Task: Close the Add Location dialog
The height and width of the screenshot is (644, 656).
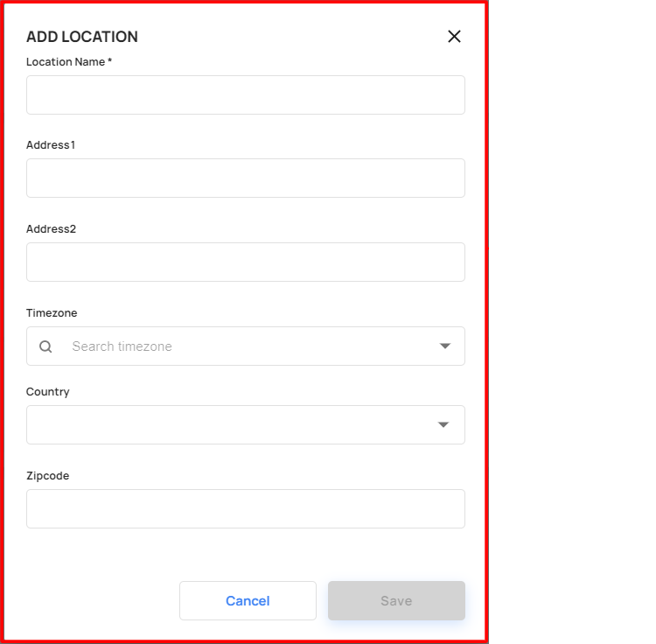Action: (454, 37)
